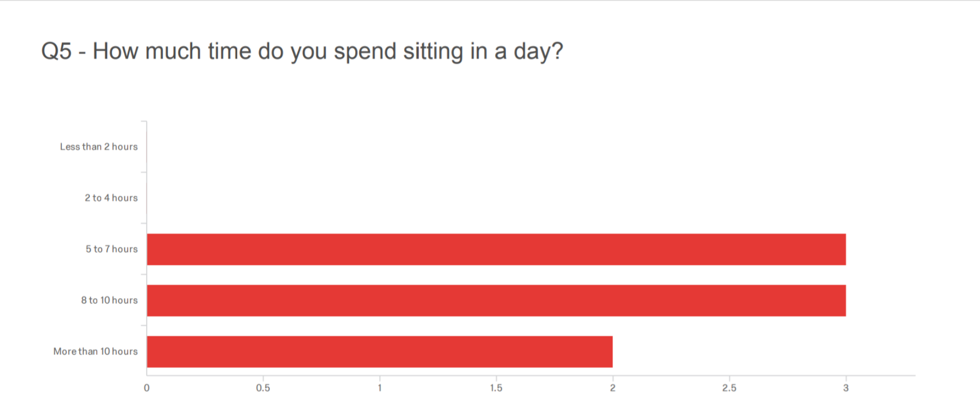This screenshot has height=412, width=980.
Task: Click the 1.5 tick label on x-axis
Action: [x=496, y=388]
